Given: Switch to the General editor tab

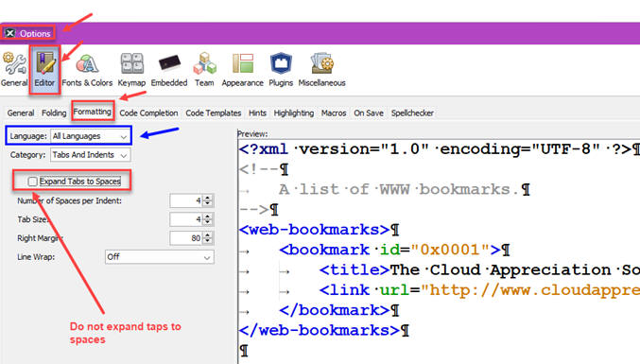Looking at the screenshot, I should (x=21, y=113).
